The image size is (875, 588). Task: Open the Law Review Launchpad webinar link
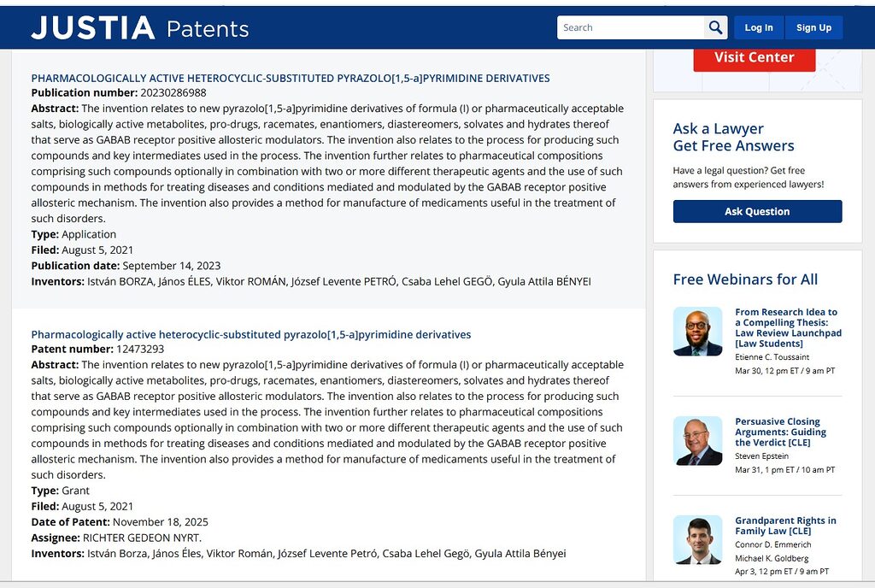tap(787, 326)
